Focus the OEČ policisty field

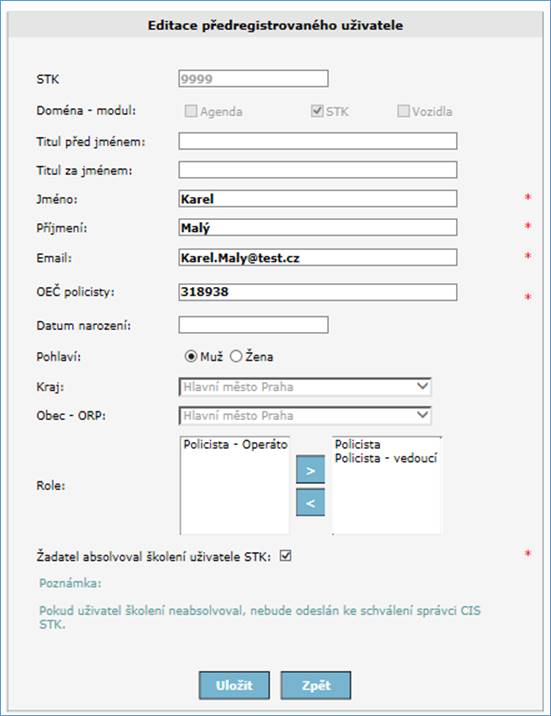pos(318,292)
